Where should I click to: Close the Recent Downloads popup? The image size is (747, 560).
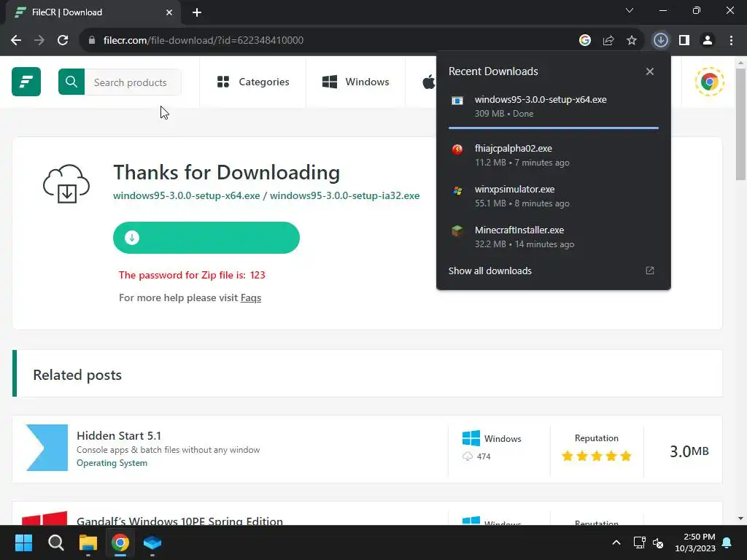650,71
